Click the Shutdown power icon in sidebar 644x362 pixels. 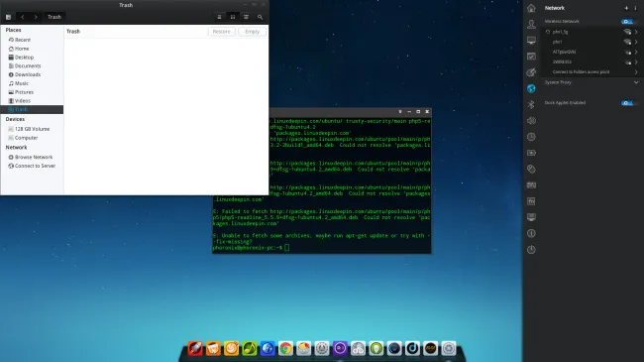point(531,250)
